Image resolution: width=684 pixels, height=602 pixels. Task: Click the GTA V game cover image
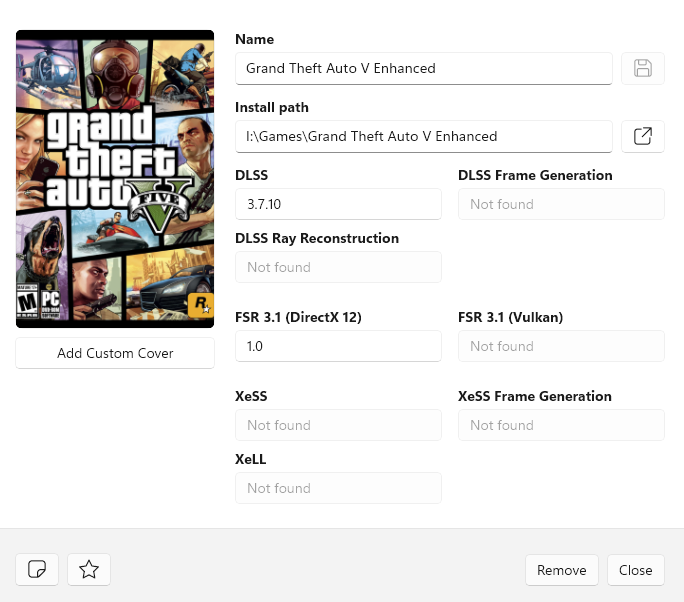pos(115,179)
